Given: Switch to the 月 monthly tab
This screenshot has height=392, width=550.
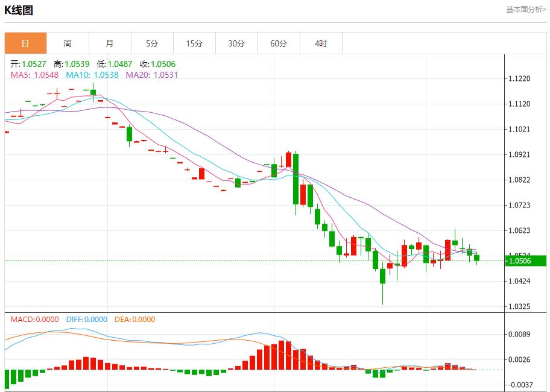Looking at the screenshot, I should [x=110, y=43].
